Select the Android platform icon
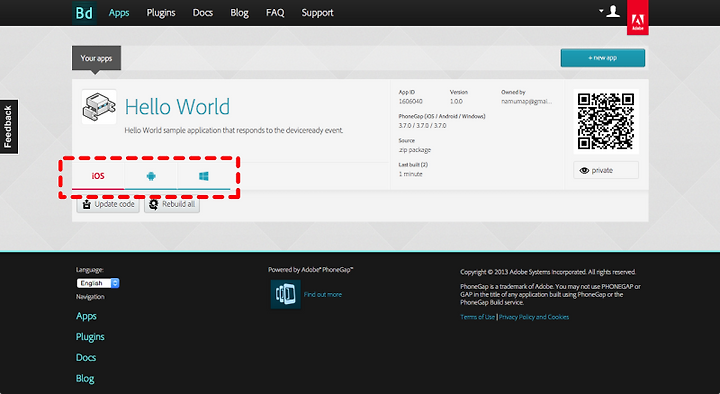720x394 pixels. (x=151, y=176)
